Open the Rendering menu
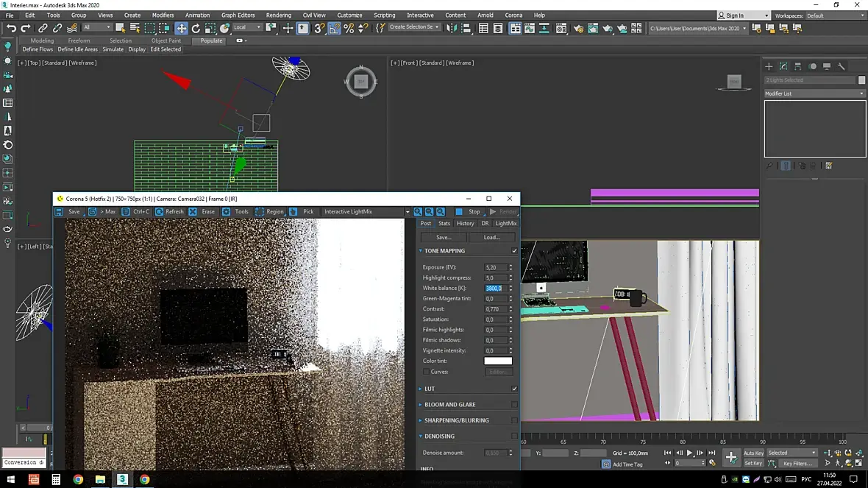The width and height of the screenshot is (868, 488). click(x=279, y=15)
